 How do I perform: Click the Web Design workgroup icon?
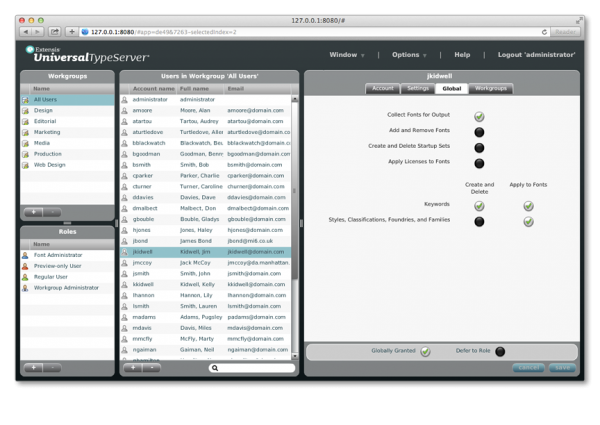coord(26,165)
